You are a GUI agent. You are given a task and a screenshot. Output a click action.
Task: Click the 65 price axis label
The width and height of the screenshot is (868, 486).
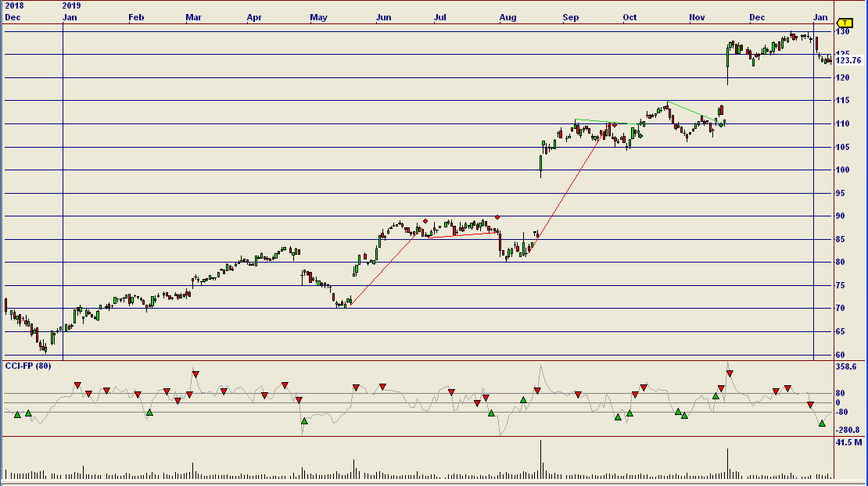[x=841, y=332]
